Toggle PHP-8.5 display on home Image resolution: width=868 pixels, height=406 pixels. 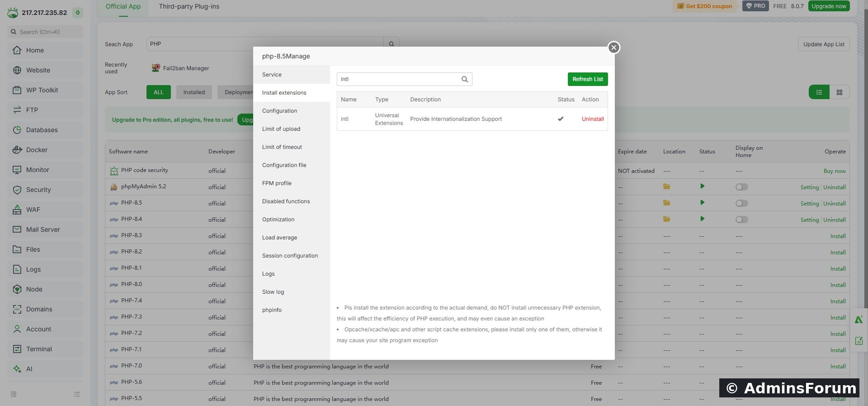(741, 203)
